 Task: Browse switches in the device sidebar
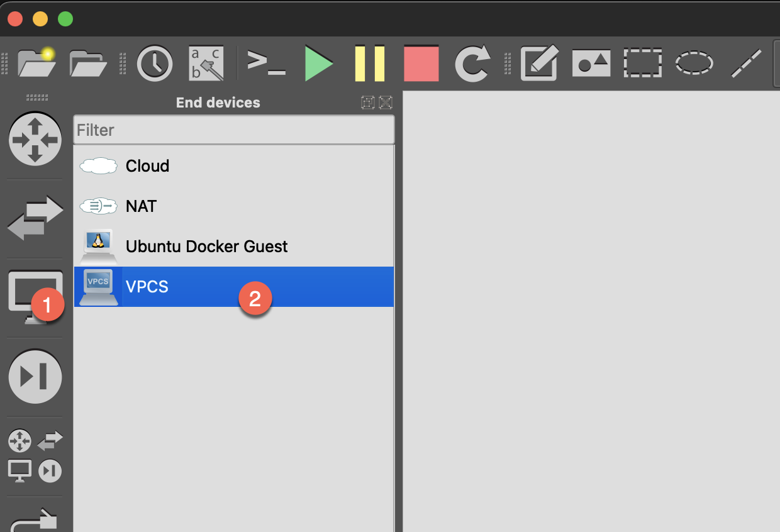coord(35,218)
